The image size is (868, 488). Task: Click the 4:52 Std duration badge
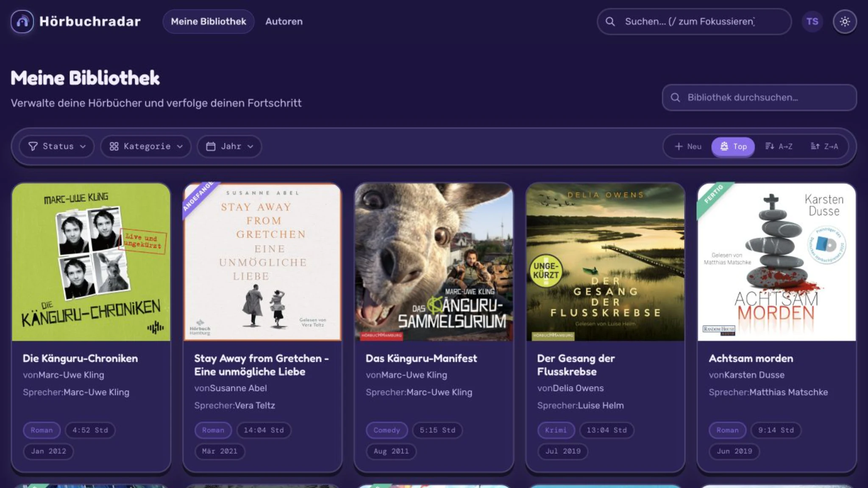(90, 430)
